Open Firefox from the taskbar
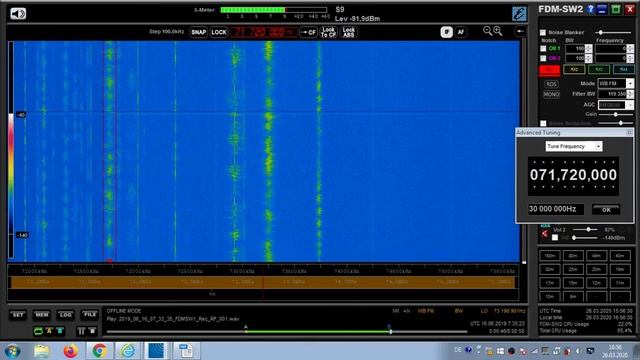The height and width of the screenshot is (360, 640). tap(70, 351)
